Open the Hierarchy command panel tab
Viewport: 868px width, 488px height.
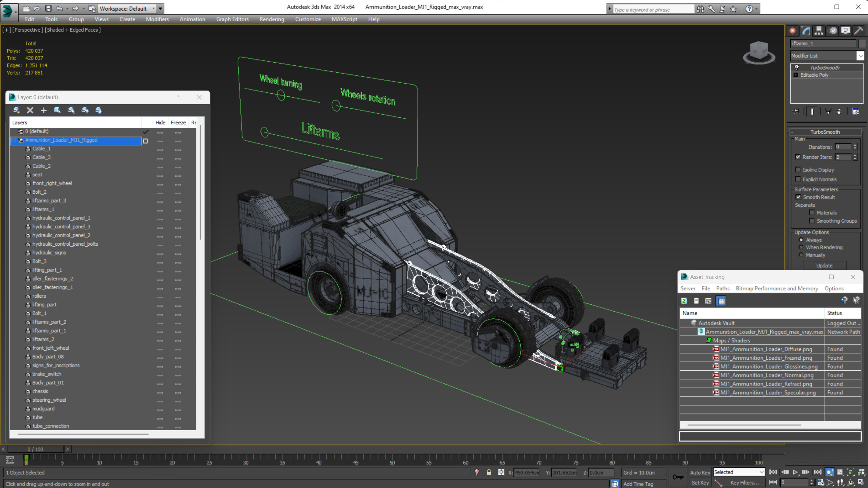[x=819, y=31]
